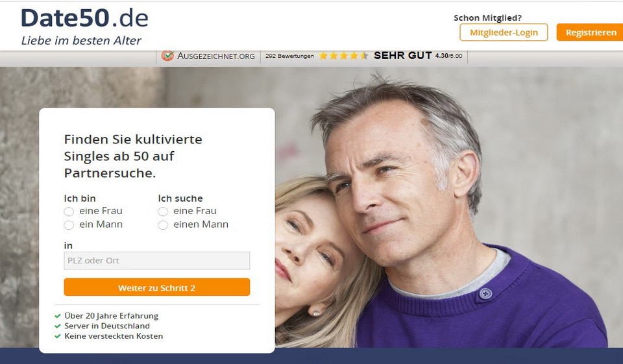The width and height of the screenshot is (623, 364).
Task: Click the 'Finden Sie kultivierte Singles' heading
Action: coord(133,156)
